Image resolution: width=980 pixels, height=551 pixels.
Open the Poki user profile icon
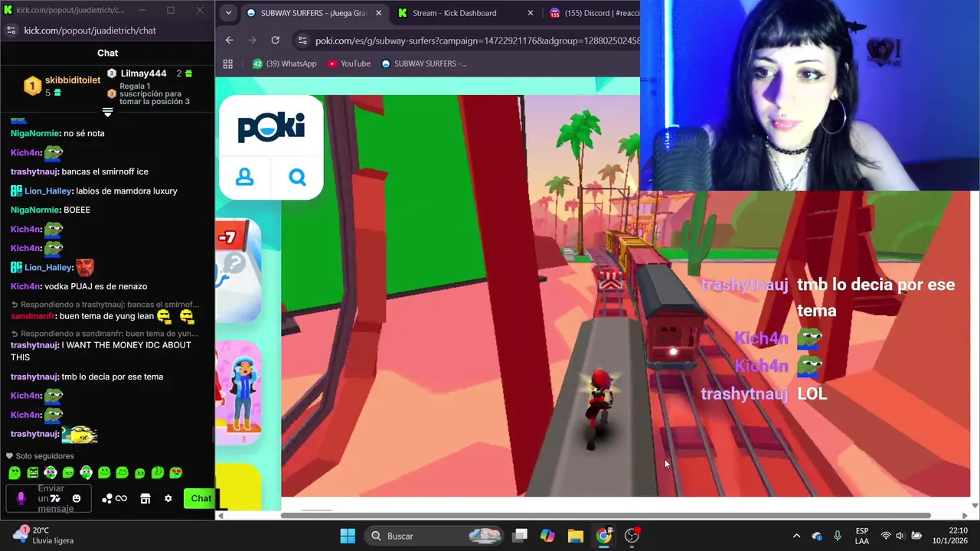click(245, 178)
